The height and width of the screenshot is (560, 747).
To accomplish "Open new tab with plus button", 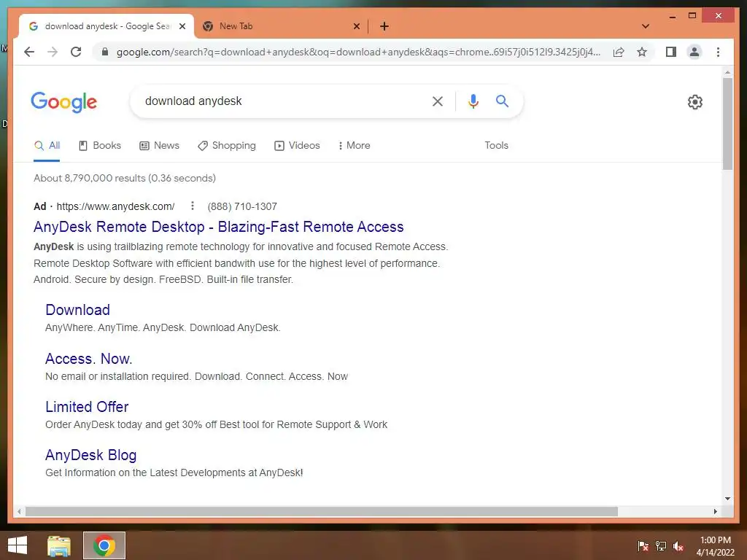I will click(x=384, y=26).
